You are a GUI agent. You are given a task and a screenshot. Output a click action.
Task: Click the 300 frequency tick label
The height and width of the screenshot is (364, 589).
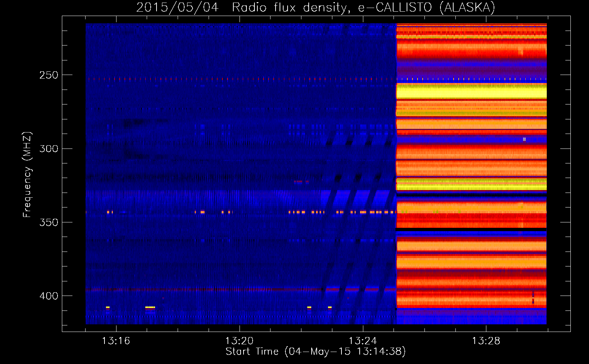coord(49,149)
